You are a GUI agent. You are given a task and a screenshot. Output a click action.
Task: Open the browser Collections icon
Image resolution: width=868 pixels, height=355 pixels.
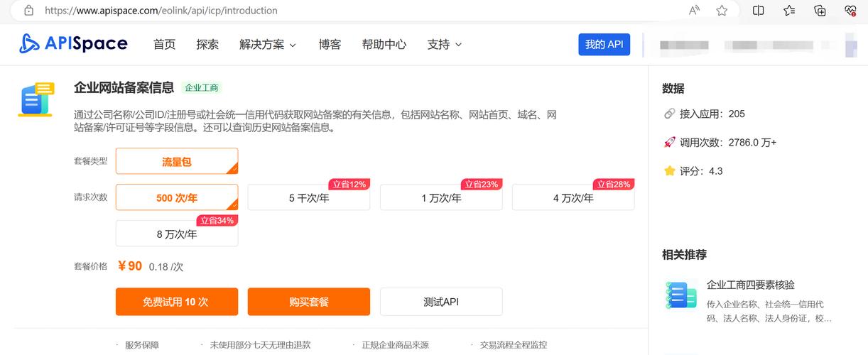click(820, 11)
